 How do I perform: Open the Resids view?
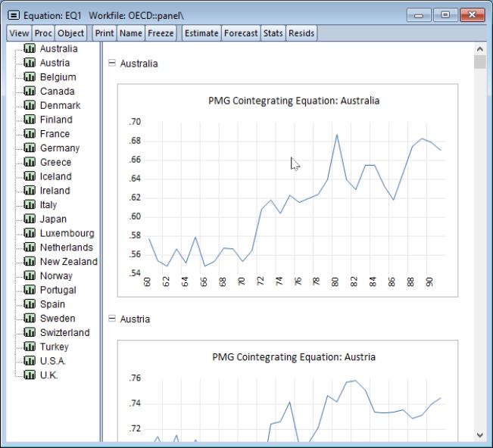click(301, 33)
